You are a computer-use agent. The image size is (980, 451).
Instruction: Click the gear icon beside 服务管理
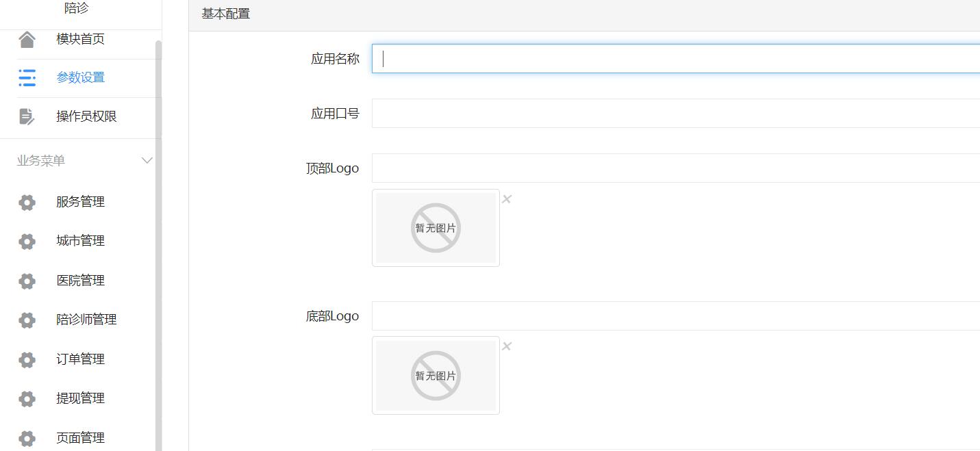click(27, 202)
